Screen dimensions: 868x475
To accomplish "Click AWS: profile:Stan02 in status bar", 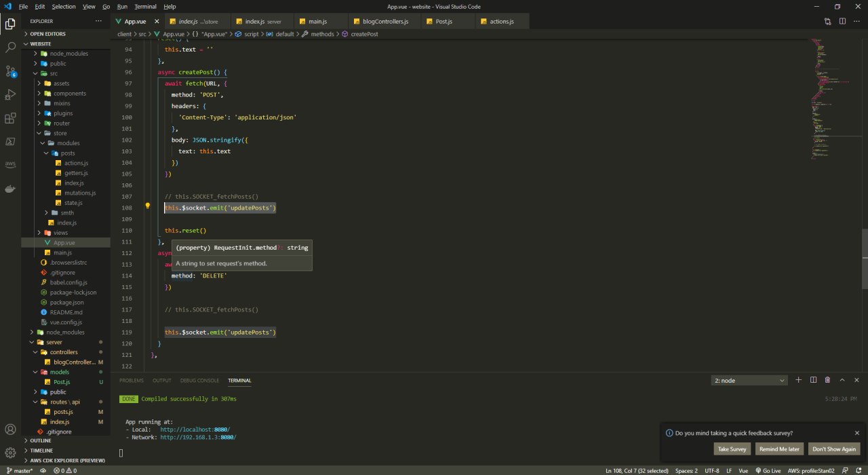I will [x=811, y=470].
